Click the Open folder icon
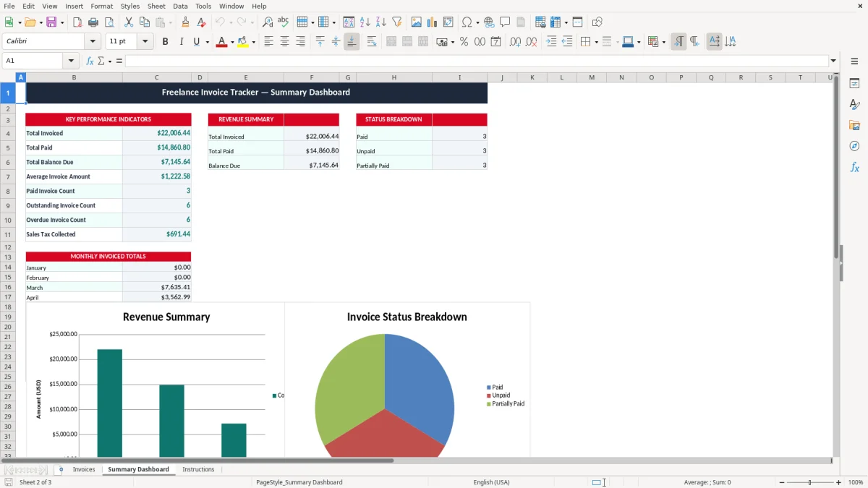The width and height of the screenshot is (868, 488). pyautogui.click(x=30, y=22)
